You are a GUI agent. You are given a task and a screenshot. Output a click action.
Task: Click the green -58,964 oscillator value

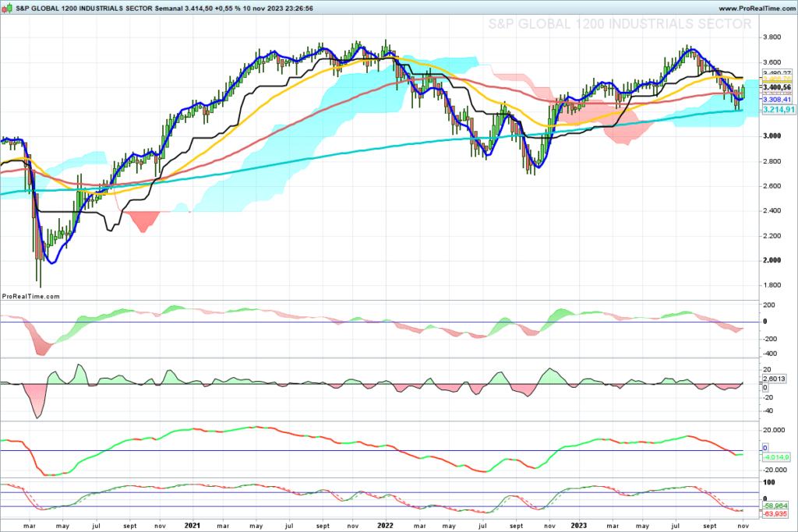click(775, 506)
